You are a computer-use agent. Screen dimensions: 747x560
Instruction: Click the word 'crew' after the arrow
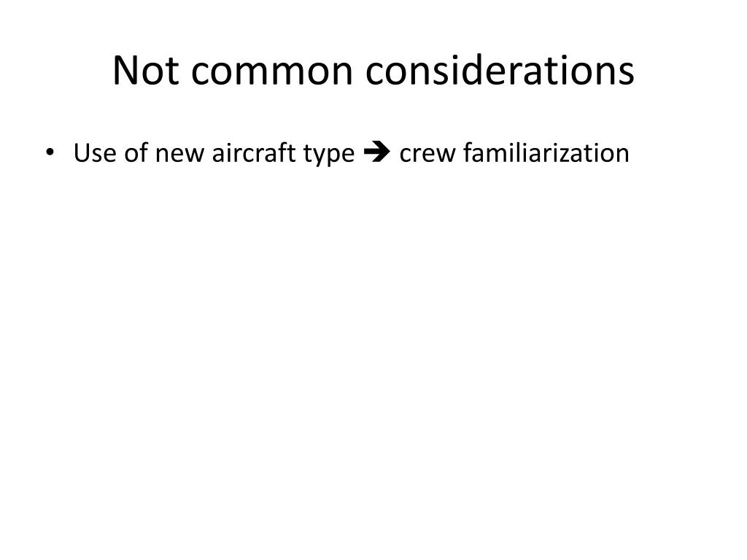(x=427, y=156)
